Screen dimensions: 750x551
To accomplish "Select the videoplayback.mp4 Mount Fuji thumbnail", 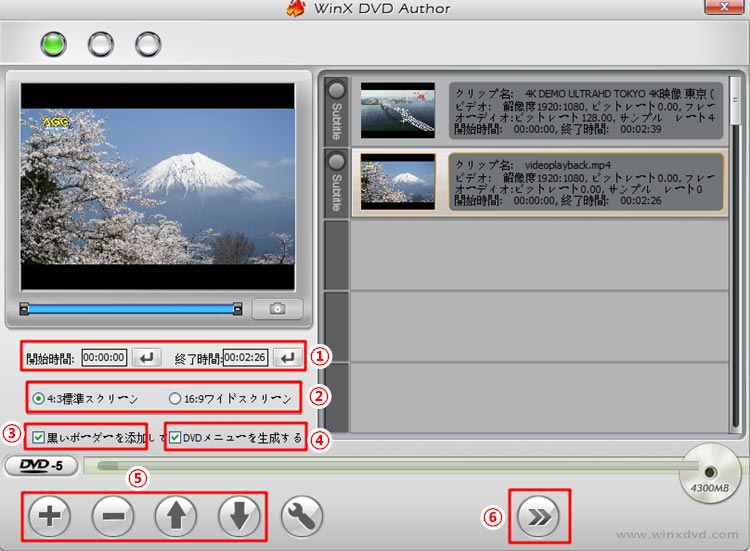I will (398, 182).
